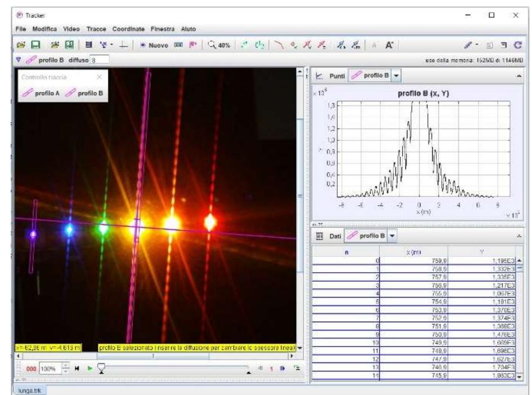Click the Save floppy disk icon
Viewport: 532px width, 395px height.
coord(35,45)
